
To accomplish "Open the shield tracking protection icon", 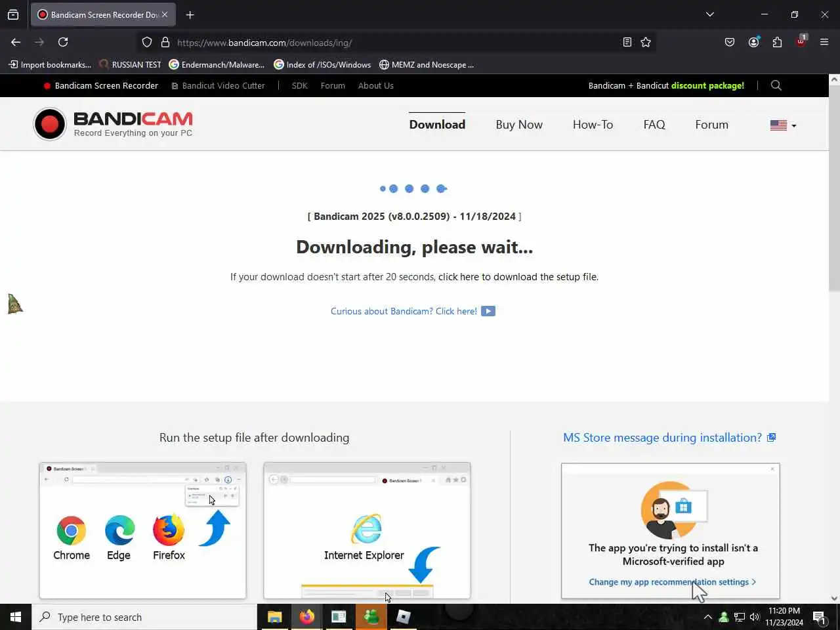I will (x=147, y=42).
